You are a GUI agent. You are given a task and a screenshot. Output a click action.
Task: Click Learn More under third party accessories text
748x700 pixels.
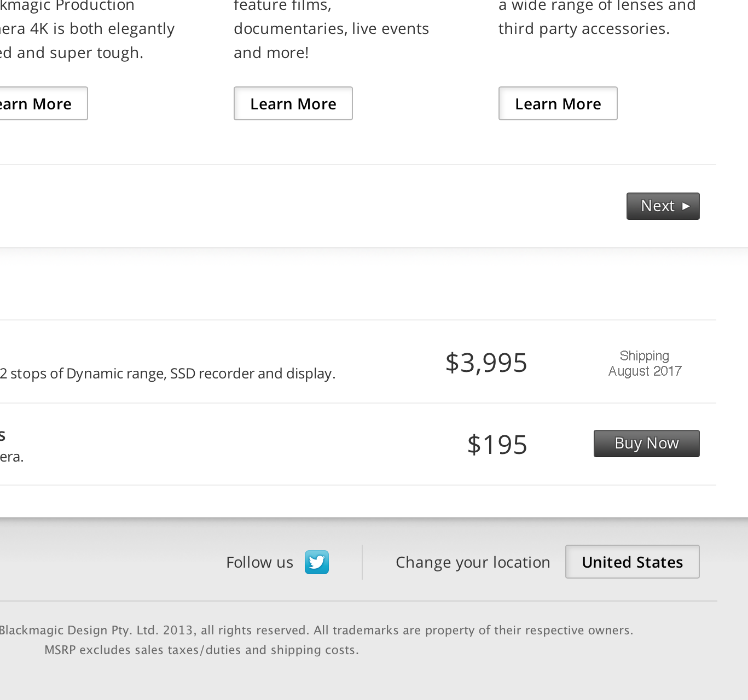point(558,103)
